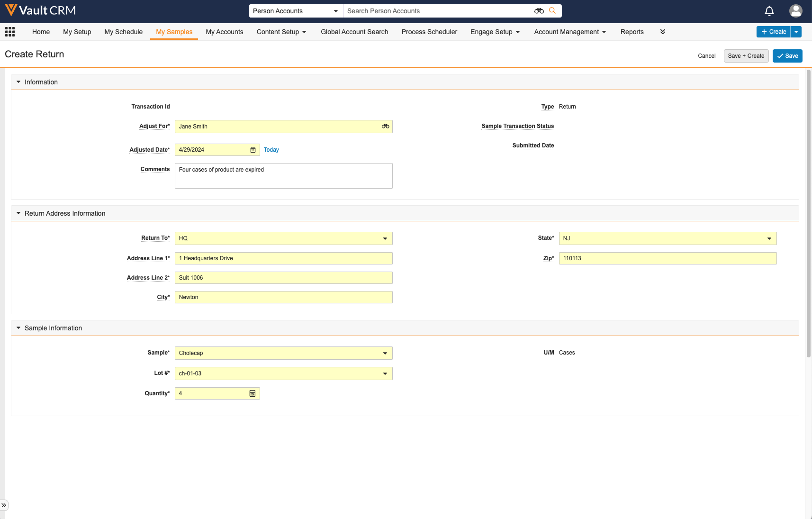Click the binoculars icon in search bar
Viewport: 812px width, 519px height.
coord(539,11)
